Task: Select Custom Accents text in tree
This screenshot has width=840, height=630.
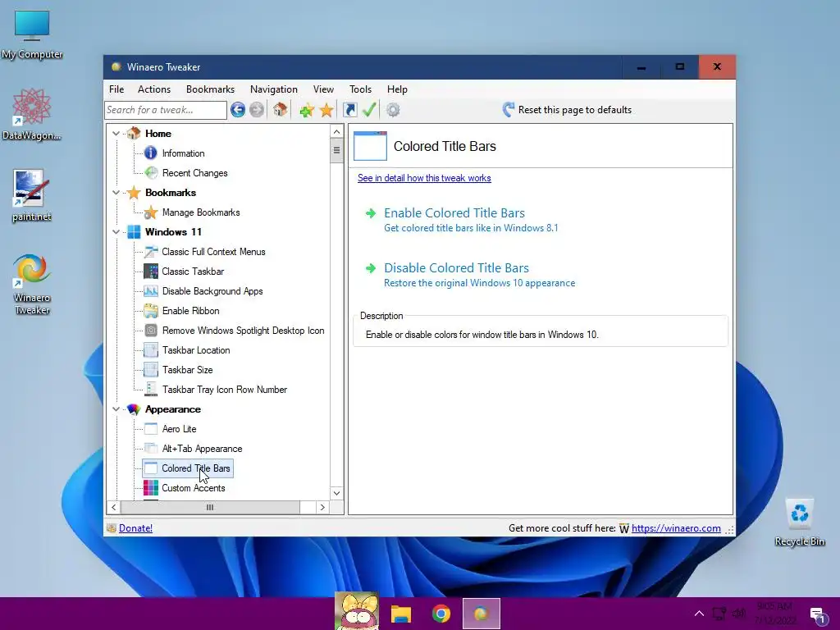Action: [x=194, y=487]
